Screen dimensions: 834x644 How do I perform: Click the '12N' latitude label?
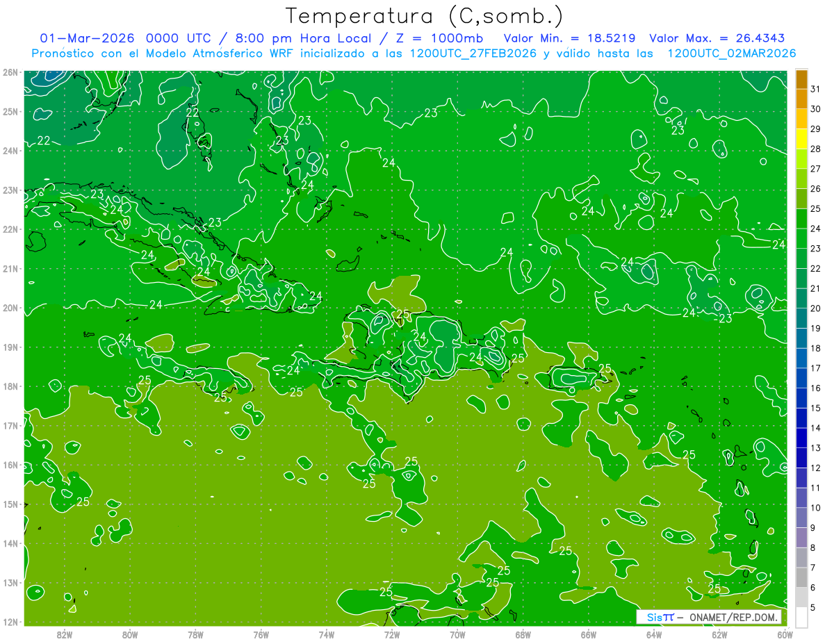10,622
